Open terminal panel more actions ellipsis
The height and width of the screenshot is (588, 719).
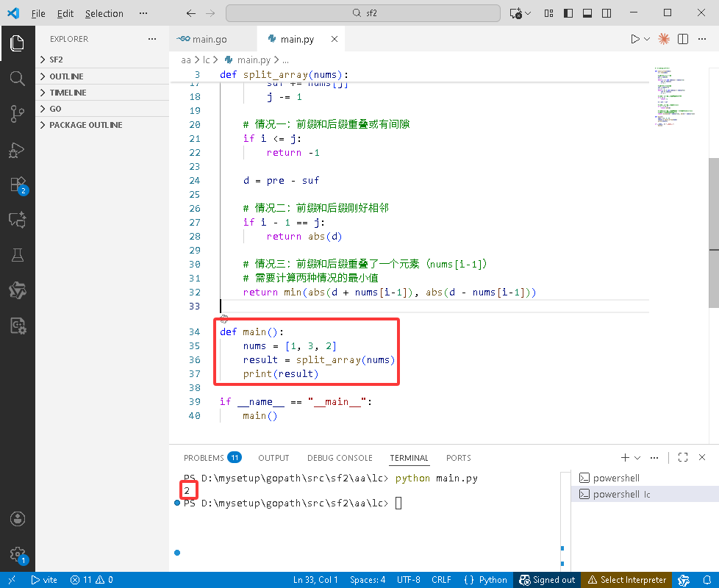point(654,457)
